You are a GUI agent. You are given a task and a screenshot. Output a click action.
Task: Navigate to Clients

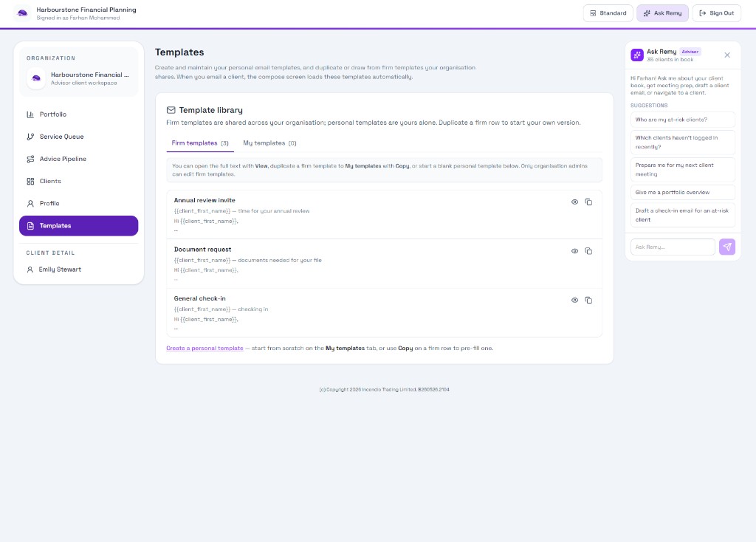[x=78, y=182]
